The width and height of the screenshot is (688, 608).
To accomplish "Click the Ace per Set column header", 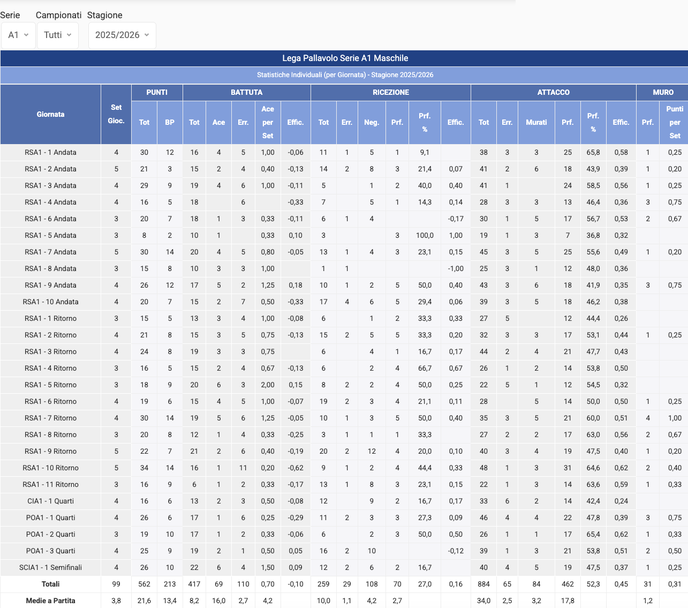I will pos(267,122).
